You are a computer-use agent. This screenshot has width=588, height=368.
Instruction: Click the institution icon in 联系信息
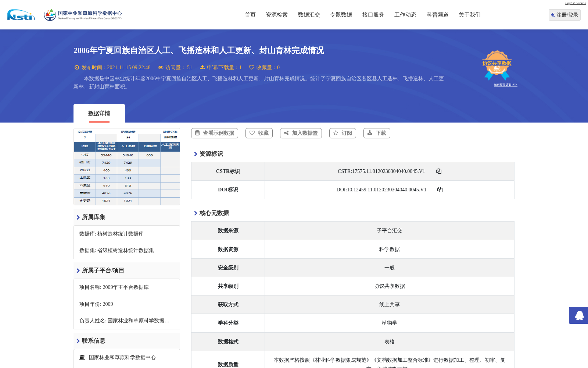82,357
